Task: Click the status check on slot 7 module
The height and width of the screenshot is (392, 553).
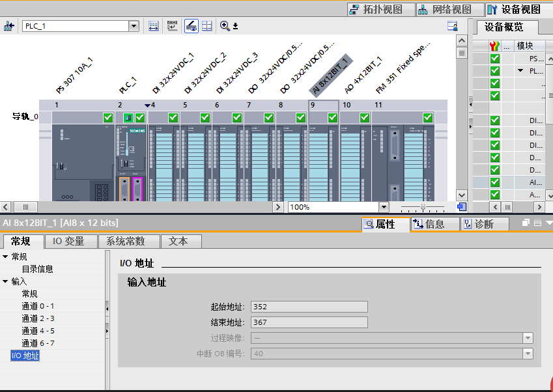Action: pyautogui.click(x=269, y=117)
